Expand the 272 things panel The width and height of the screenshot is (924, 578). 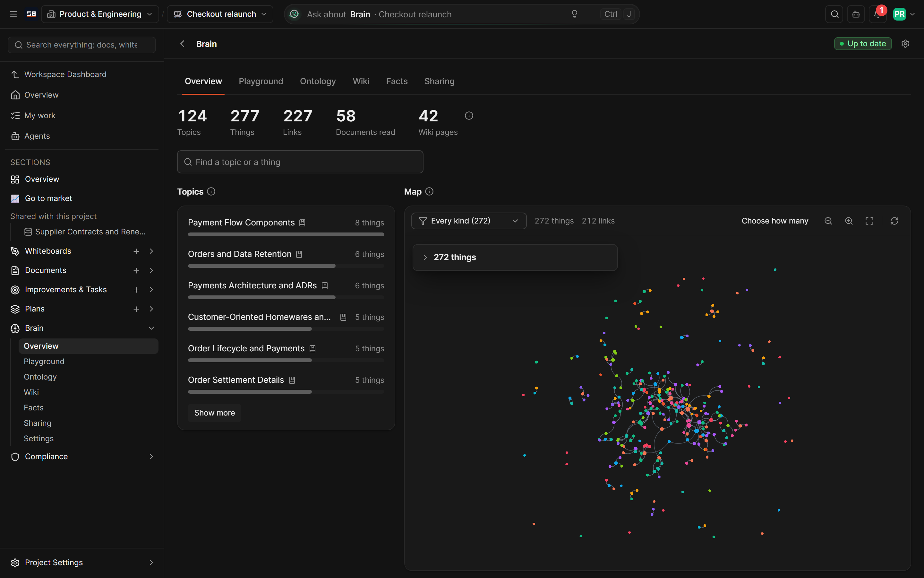(515, 257)
